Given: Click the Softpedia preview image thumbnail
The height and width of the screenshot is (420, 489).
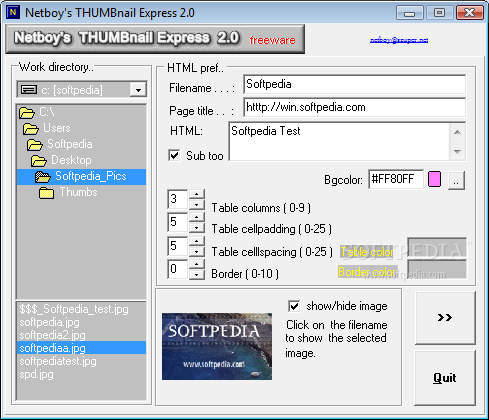Looking at the screenshot, I should [x=217, y=346].
